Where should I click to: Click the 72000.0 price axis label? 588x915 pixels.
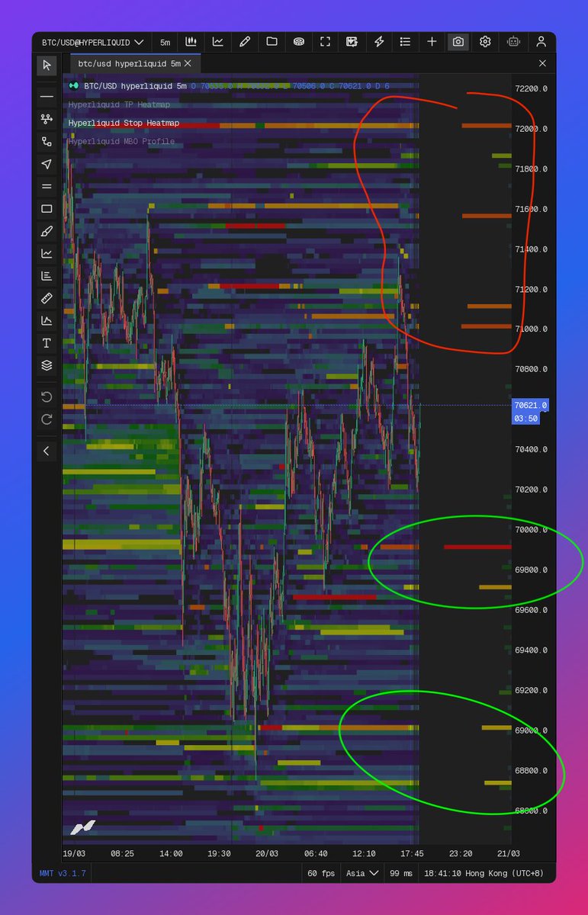click(531, 129)
